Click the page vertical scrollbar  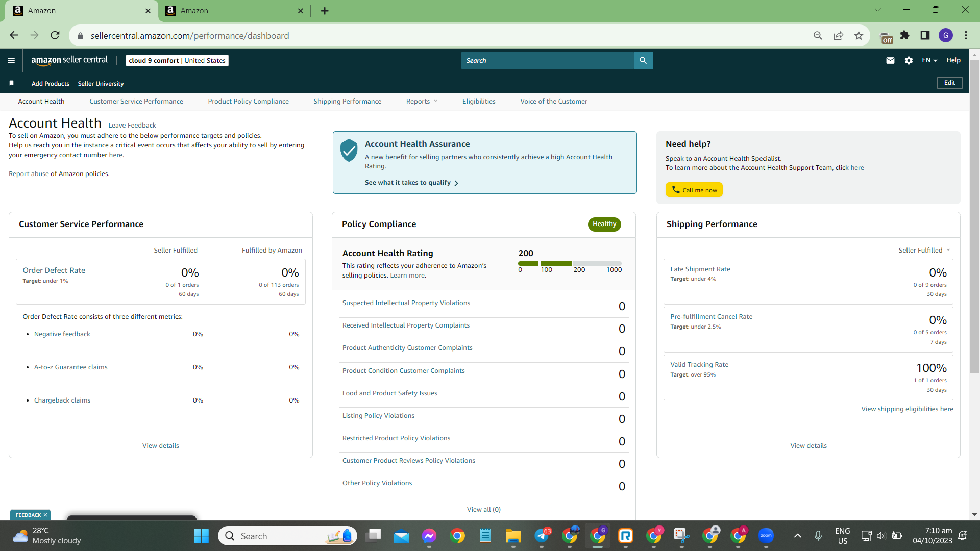tap(974, 216)
